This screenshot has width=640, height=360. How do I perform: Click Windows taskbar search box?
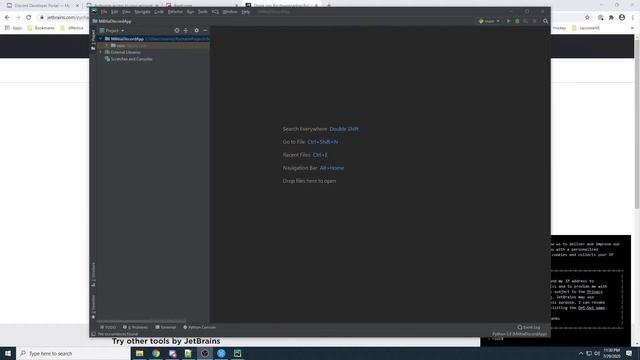click(x=73, y=353)
